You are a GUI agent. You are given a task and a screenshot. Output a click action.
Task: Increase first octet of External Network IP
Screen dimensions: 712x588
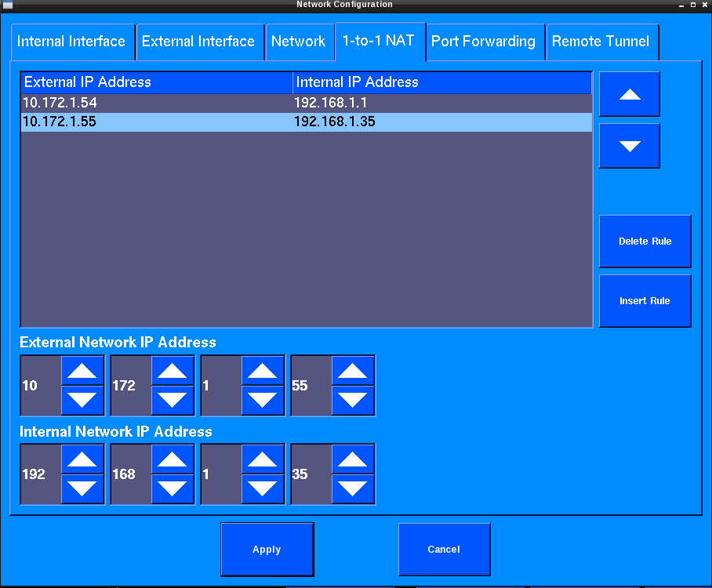point(82,370)
